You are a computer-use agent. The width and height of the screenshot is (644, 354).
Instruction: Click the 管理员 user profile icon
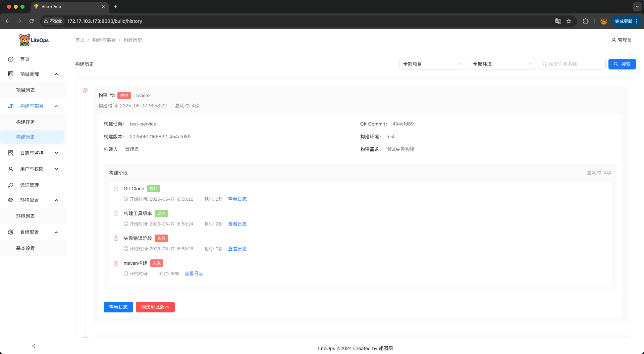point(613,40)
